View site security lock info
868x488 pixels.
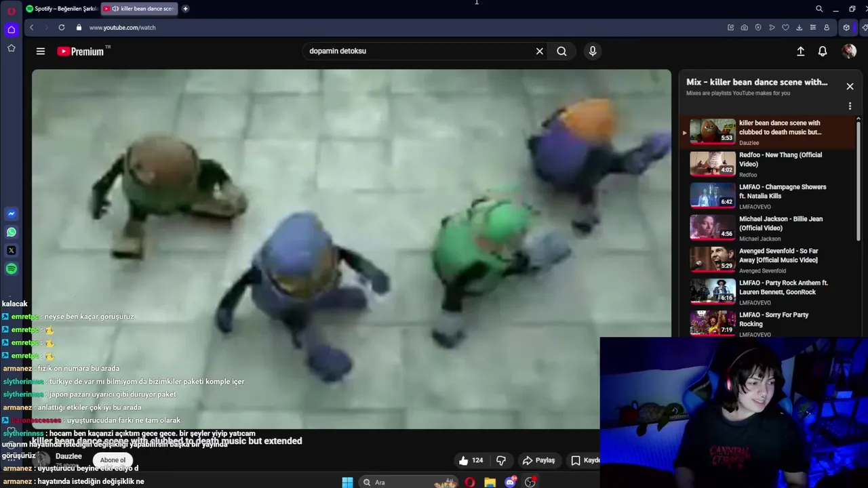[79, 27]
